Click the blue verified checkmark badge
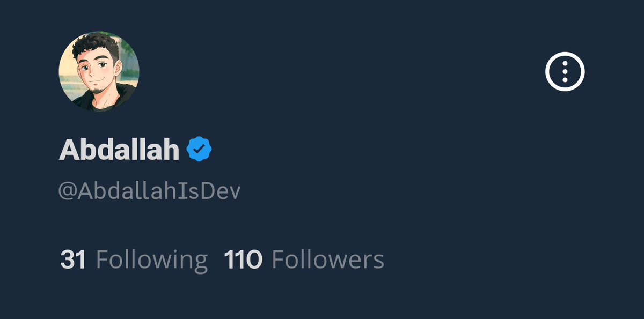 tap(199, 149)
